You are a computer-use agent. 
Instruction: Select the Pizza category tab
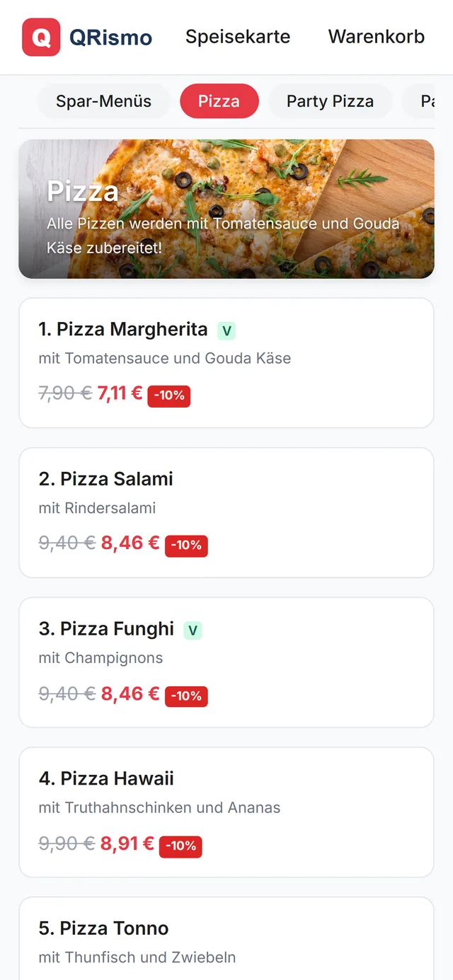[x=219, y=101]
